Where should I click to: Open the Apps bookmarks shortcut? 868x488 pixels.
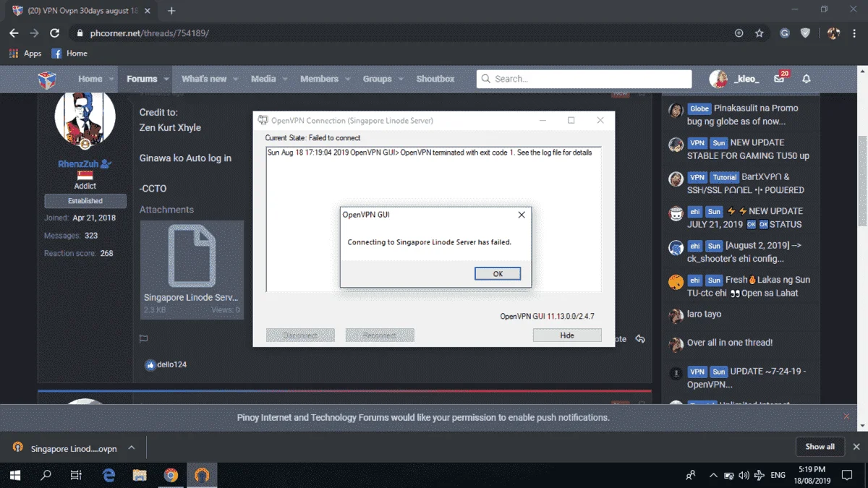click(x=25, y=53)
